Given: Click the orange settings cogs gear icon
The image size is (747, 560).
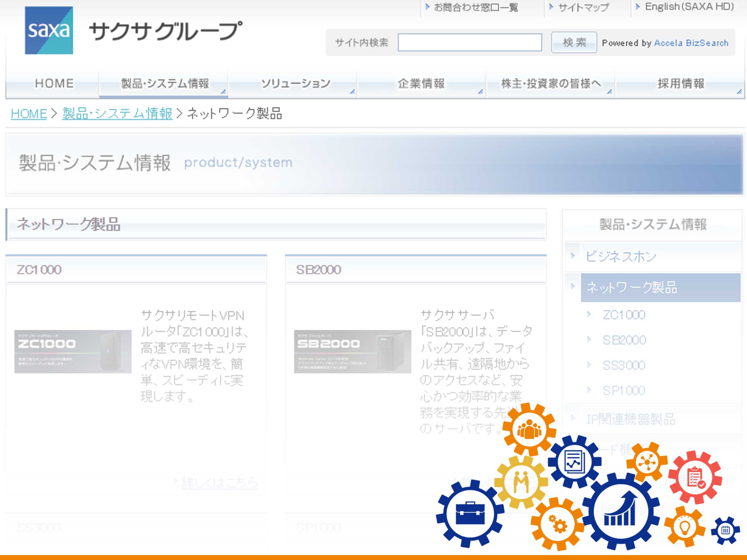Looking at the screenshot, I should pyautogui.click(x=558, y=523).
